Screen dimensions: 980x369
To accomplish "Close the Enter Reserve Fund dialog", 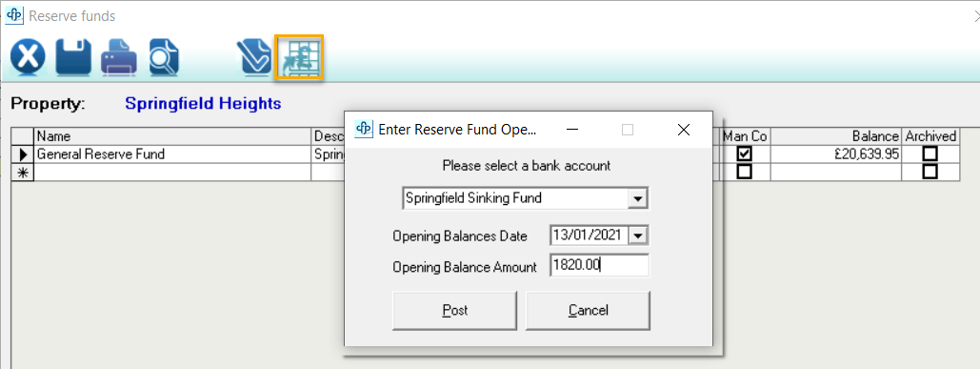I will pos(684,130).
